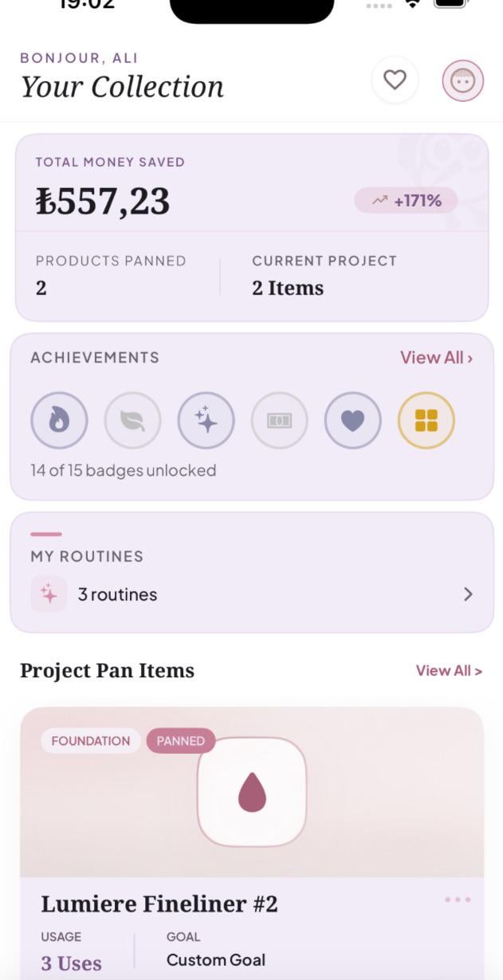Tap the droplet foundation product icon
503x980 pixels.
(252, 792)
